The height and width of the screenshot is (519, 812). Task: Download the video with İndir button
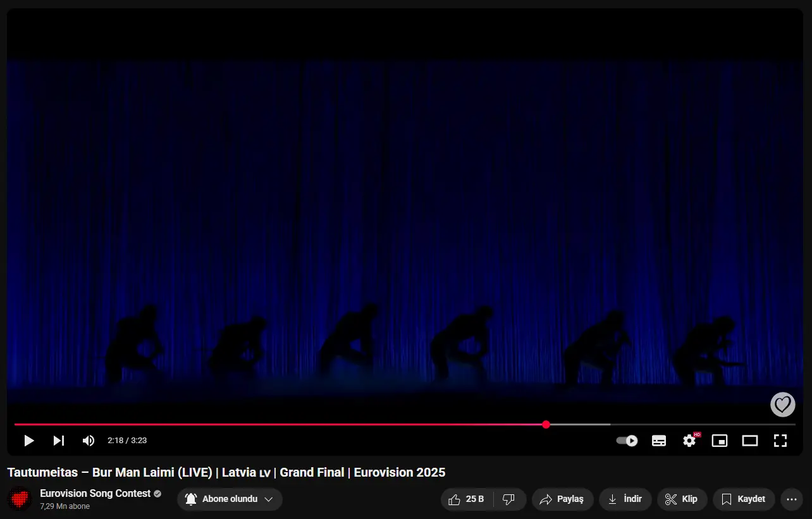coord(625,499)
